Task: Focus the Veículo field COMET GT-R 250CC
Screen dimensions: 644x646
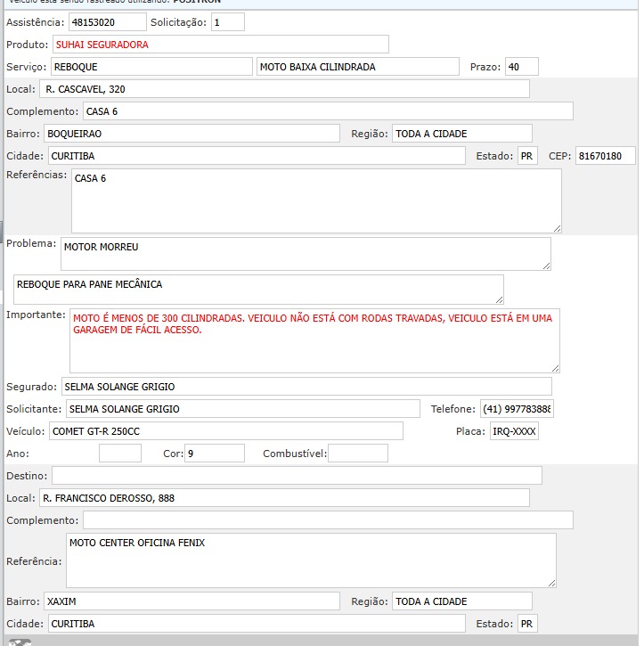Action: [226, 431]
